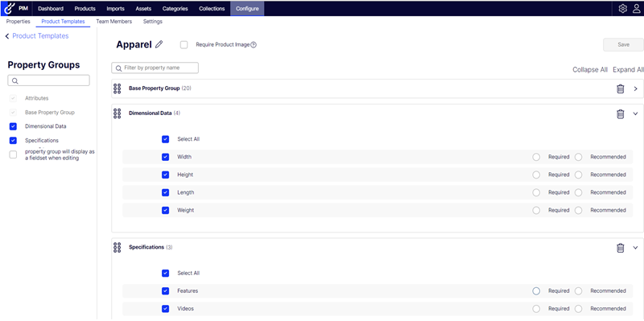This screenshot has height=321, width=644.
Task: Focus the Property Groups search field
Action: 48,81
